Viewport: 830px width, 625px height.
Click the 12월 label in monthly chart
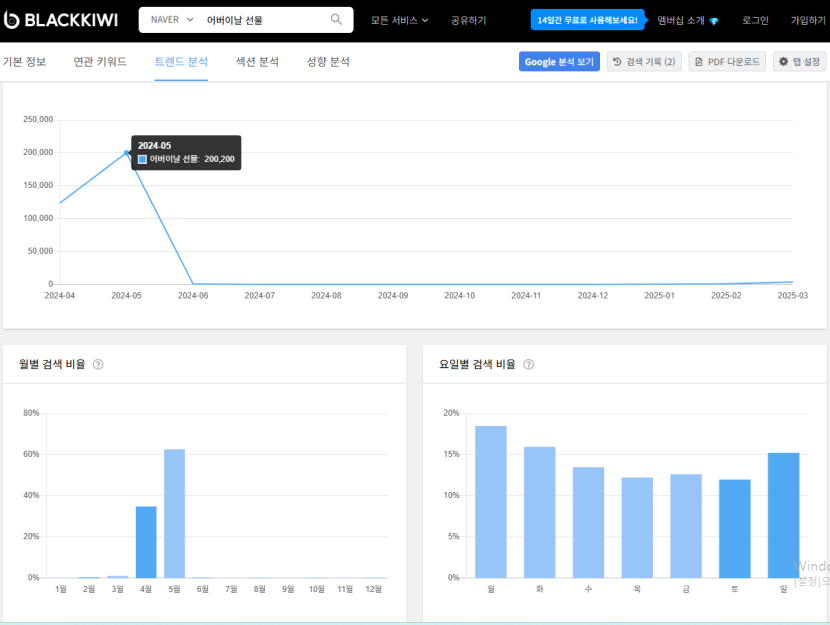click(x=373, y=589)
